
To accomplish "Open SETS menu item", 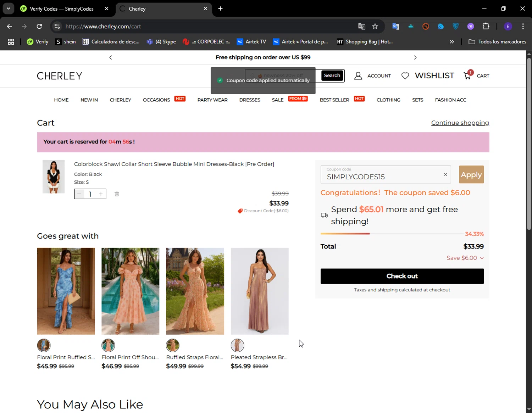I will coord(417,100).
